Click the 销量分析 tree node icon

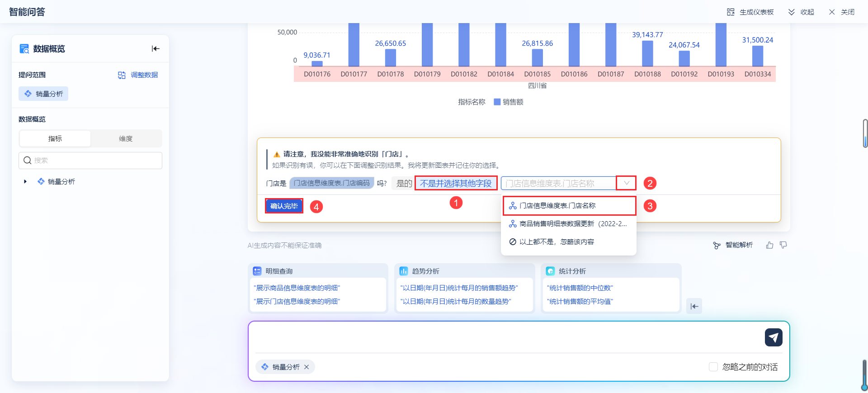tap(41, 182)
